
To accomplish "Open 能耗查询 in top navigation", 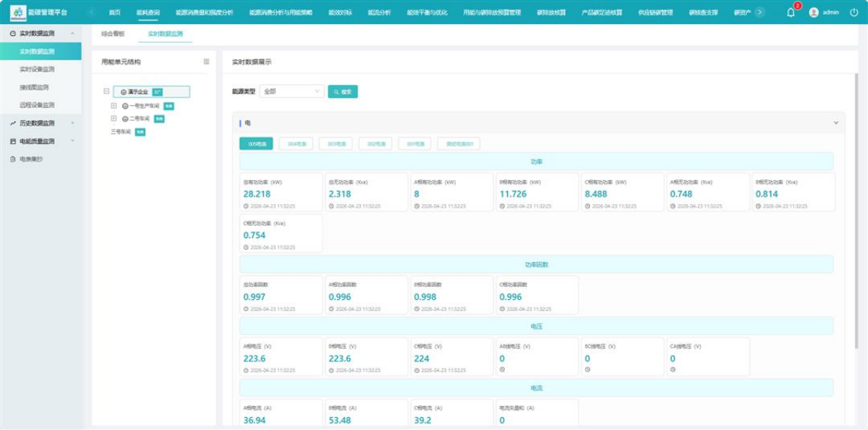I will 148,12.
